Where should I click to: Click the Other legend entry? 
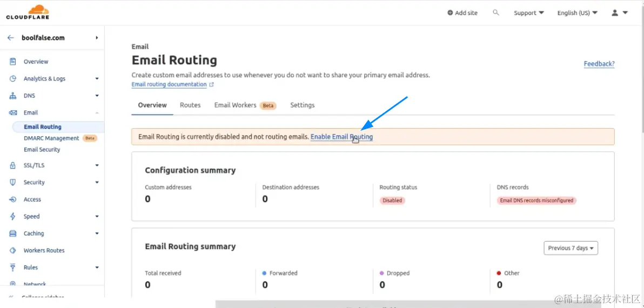(x=508, y=273)
